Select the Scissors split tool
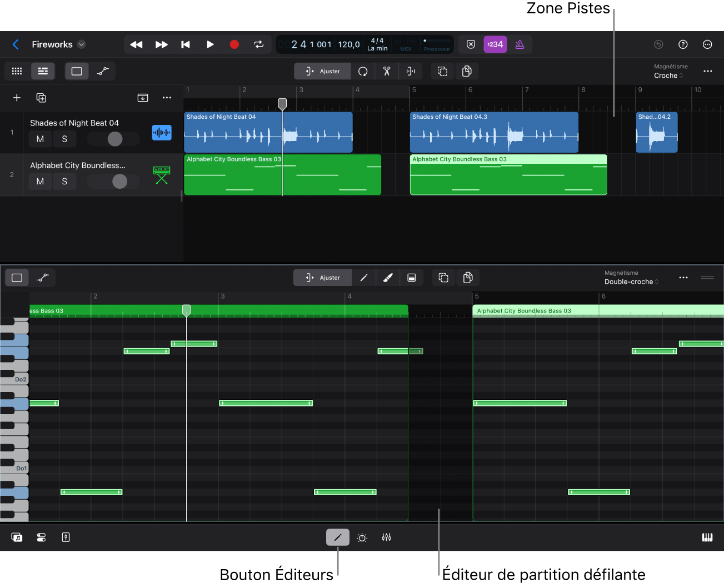 (x=387, y=71)
